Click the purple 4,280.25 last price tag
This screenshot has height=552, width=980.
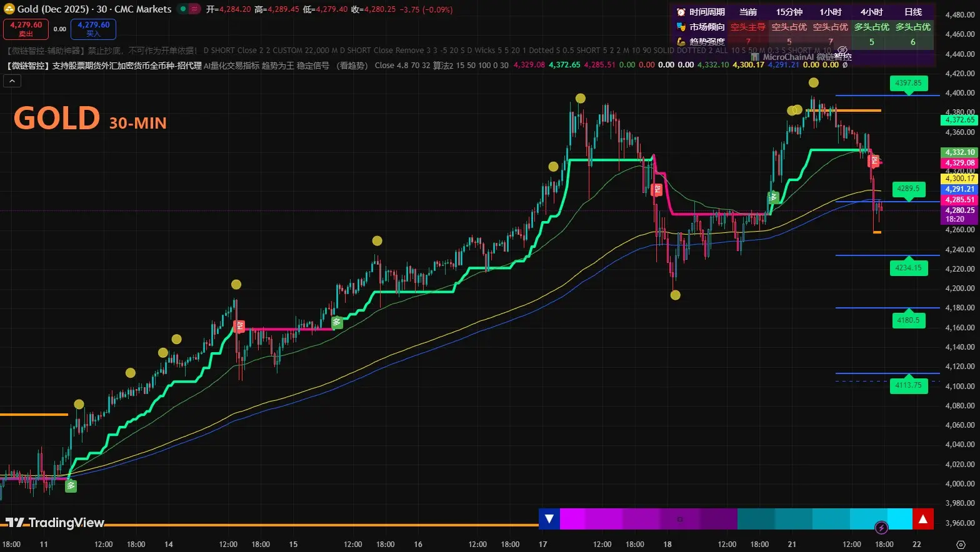959,210
